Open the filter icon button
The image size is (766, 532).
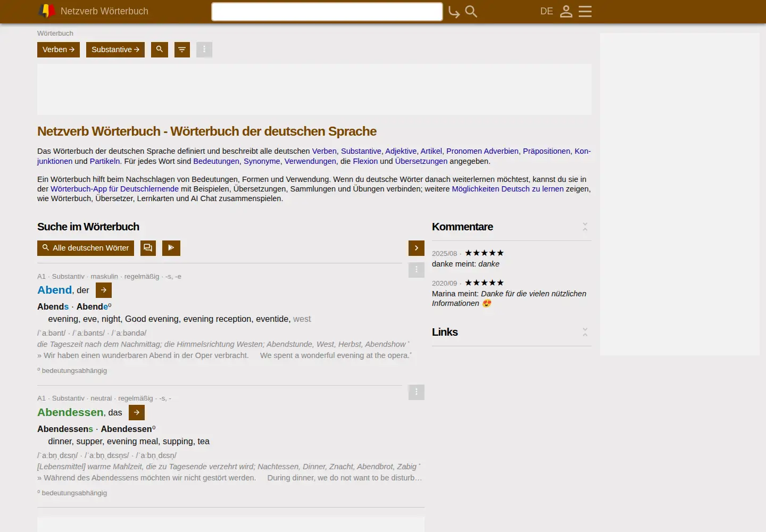tap(182, 49)
